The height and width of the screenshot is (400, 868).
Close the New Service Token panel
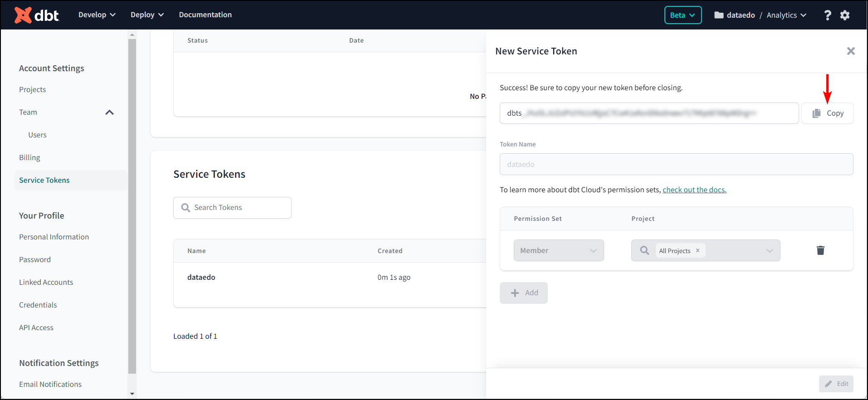(851, 51)
